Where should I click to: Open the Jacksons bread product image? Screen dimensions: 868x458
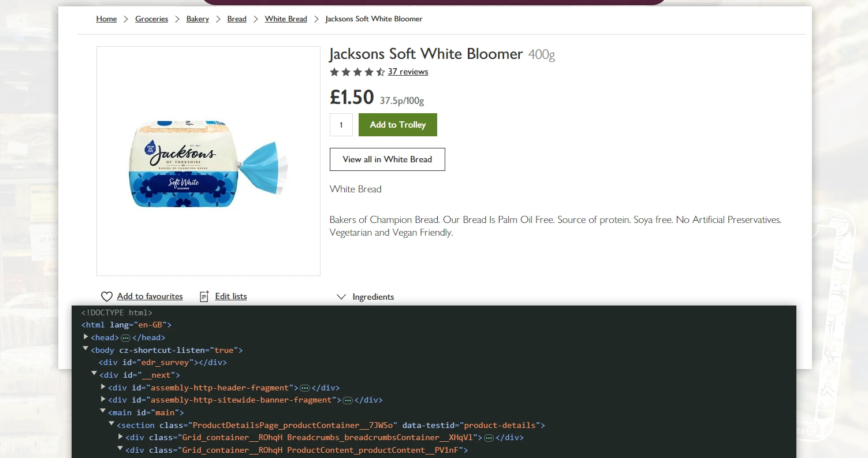(208, 161)
